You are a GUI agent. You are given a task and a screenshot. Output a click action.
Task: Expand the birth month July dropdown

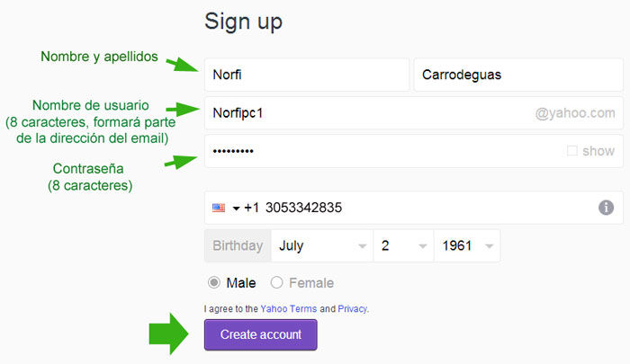[322, 245]
